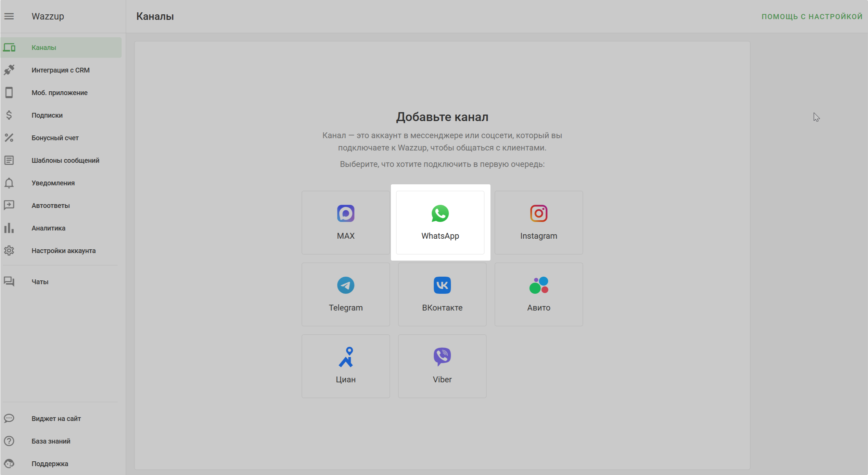The height and width of the screenshot is (475, 868).
Task: Click the Моб. приложение phone icon
Action: click(x=9, y=93)
